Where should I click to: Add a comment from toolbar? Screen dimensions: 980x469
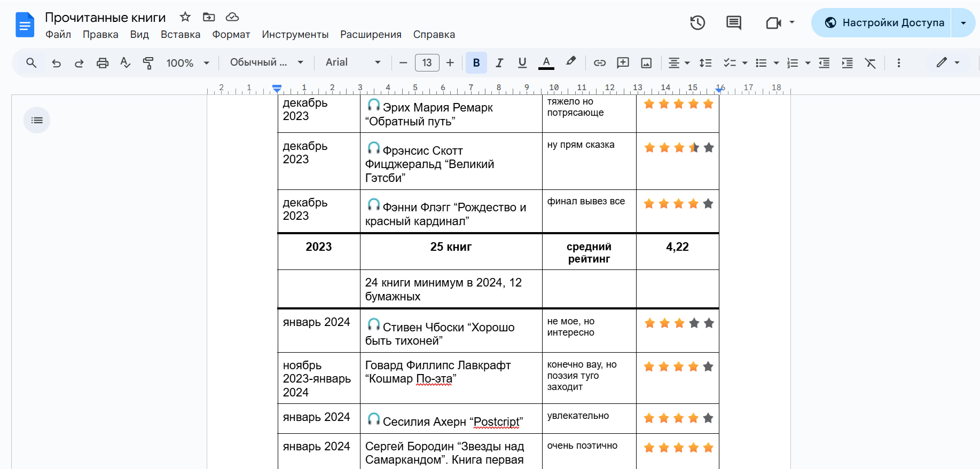click(623, 63)
